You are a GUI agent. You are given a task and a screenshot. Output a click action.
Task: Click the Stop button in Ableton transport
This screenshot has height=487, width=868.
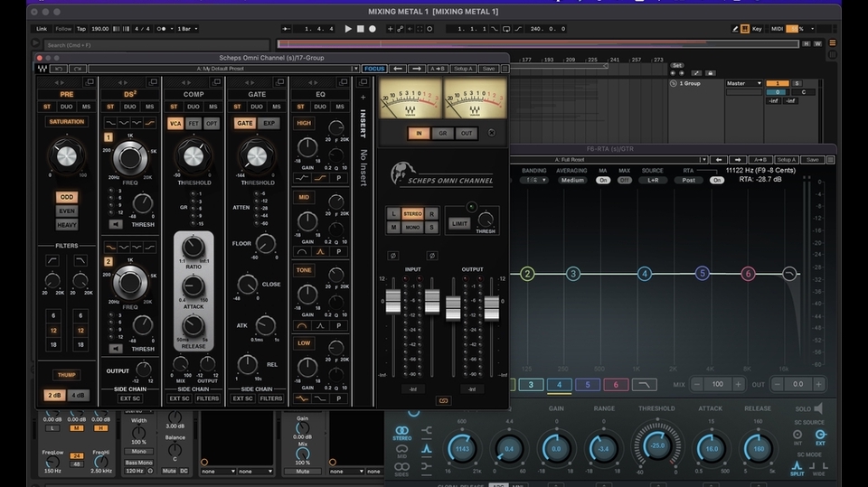[x=361, y=29]
